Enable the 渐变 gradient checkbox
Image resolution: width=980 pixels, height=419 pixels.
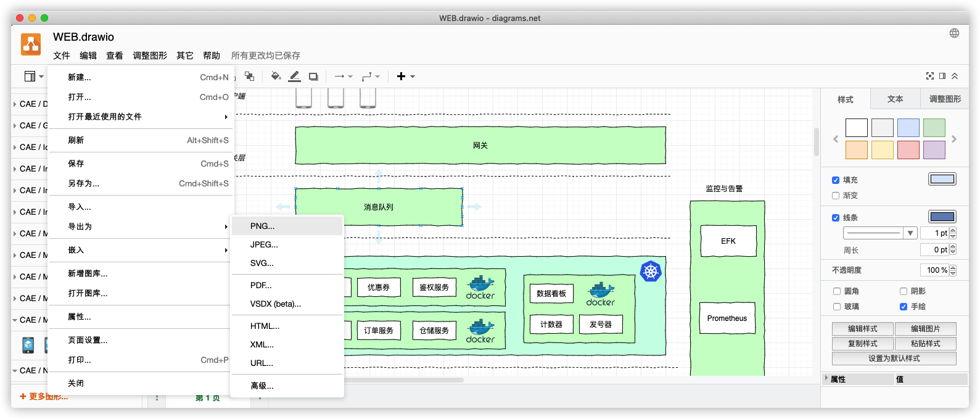click(x=836, y=196)
